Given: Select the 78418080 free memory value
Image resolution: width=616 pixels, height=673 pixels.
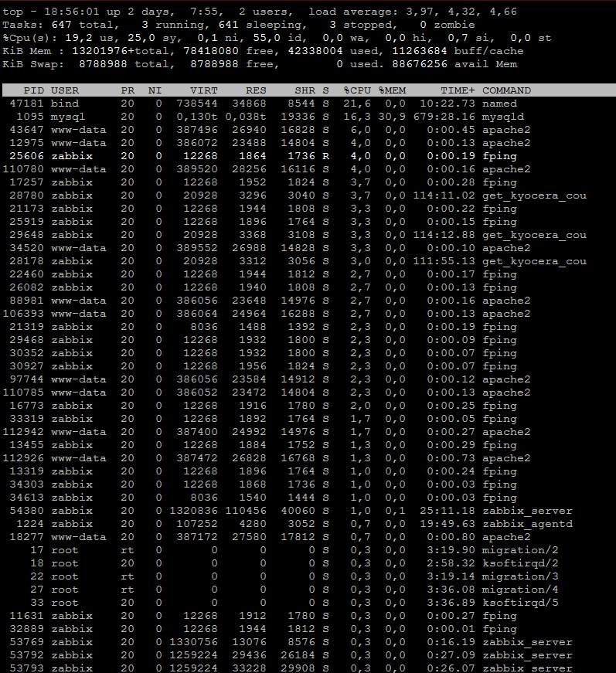Looking at the screenshot, I should (211, 51).
